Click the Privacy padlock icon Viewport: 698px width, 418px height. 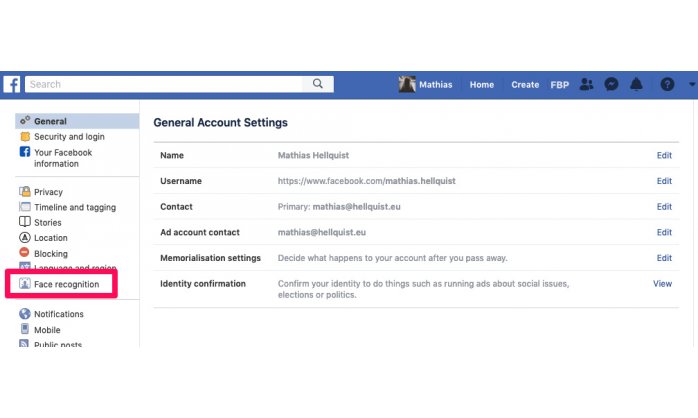click(25, 191)
